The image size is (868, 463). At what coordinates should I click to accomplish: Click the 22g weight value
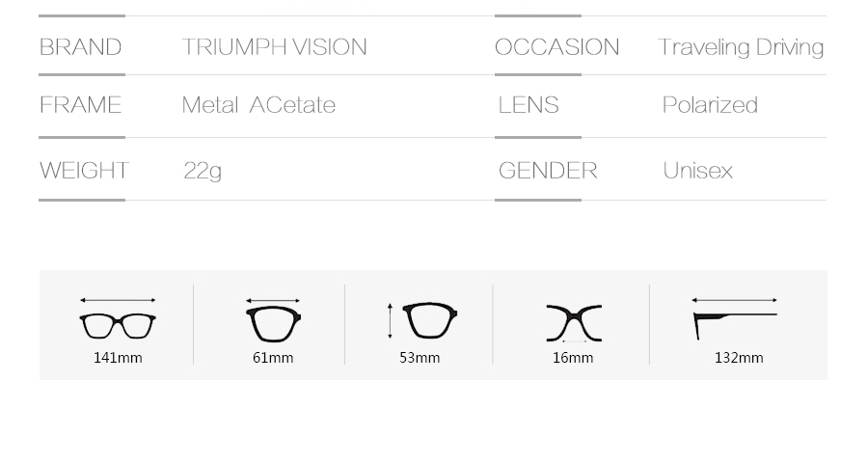point(203,172)
